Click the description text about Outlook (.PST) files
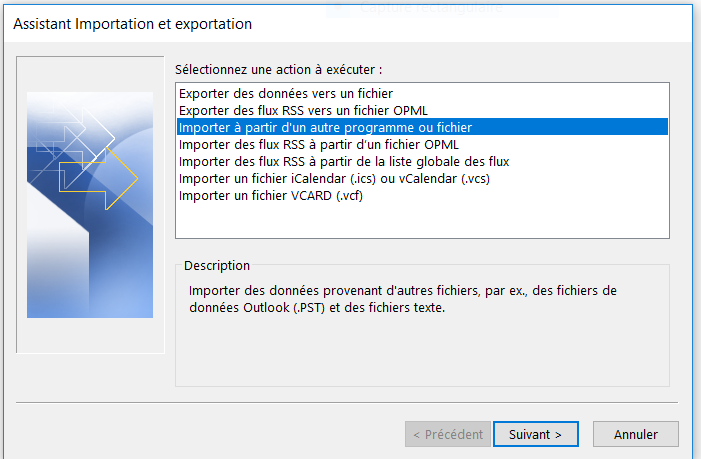The image size is (701, 459). (x=402, y=299)
